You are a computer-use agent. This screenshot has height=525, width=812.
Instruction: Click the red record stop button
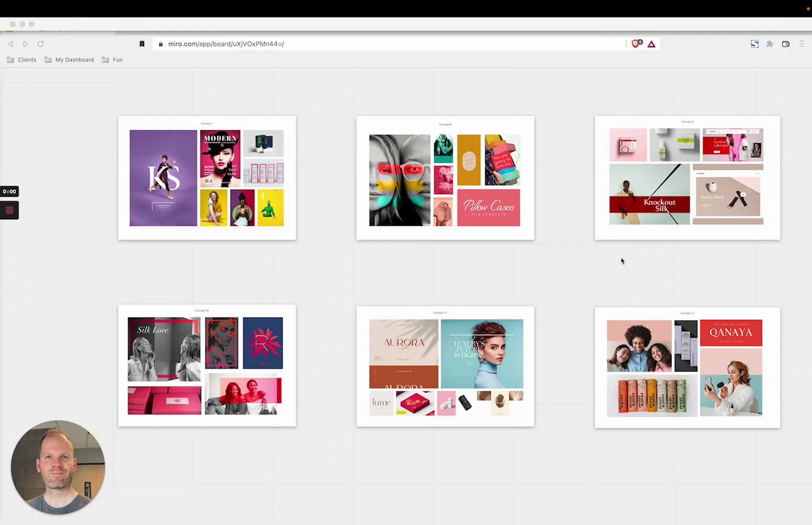(x=10, y=210)
